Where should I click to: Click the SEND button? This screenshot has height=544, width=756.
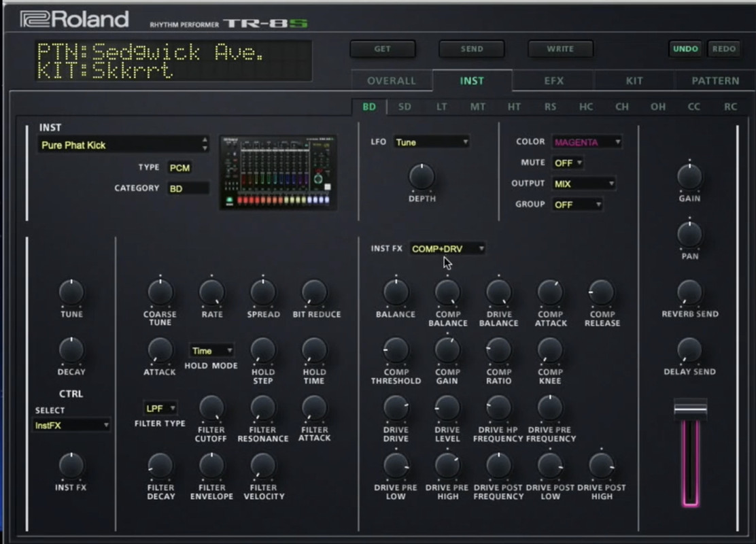click(x=472, y=49)
